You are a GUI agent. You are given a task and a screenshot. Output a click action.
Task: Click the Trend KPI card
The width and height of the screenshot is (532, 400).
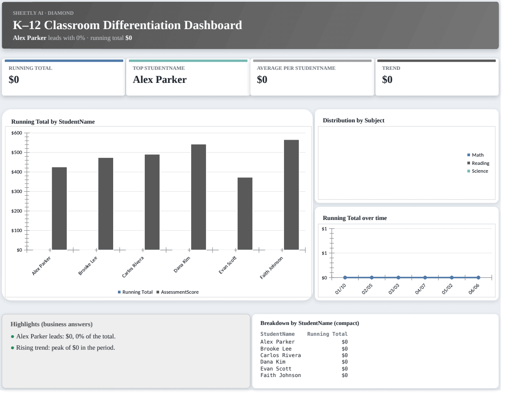coord(437,78)
